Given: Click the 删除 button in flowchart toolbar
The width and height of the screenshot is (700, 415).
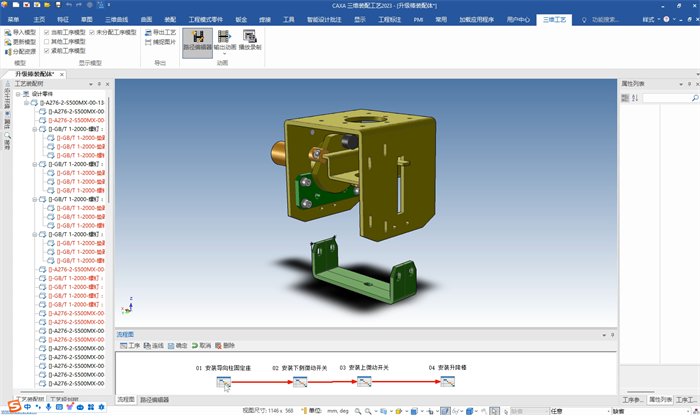Looking at the screenshot, I should pyautogui.click(x=225, y=345).
